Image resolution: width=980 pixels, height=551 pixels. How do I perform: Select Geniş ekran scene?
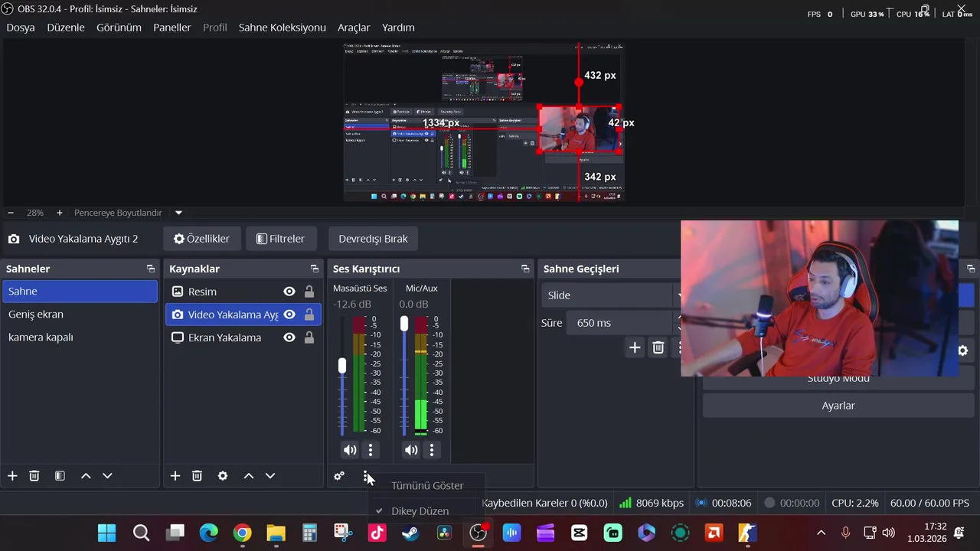tap(80, 315)
